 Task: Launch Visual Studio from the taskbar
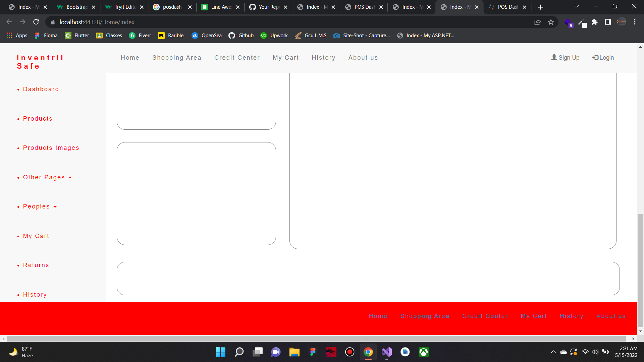[386, 352]
